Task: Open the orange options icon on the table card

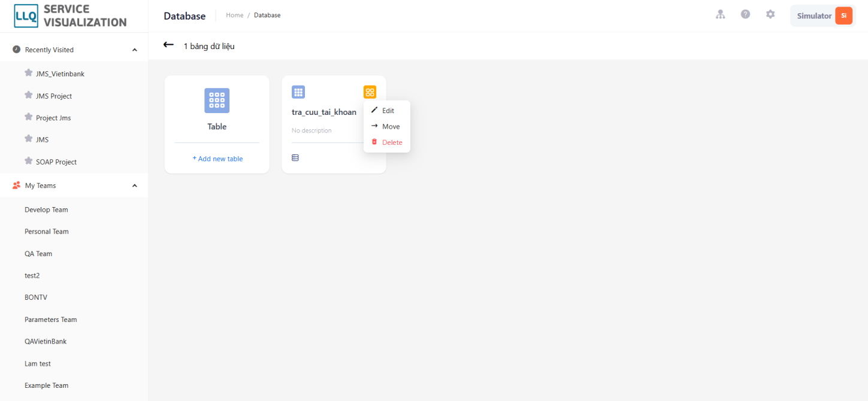Action: (x=370, y=92)
